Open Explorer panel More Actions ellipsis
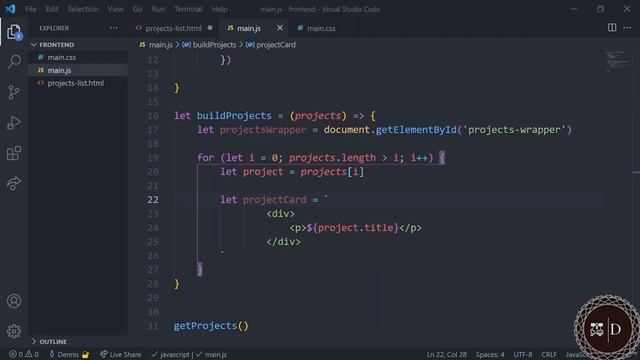Viewport: 640px width, 360px height. 114,28
